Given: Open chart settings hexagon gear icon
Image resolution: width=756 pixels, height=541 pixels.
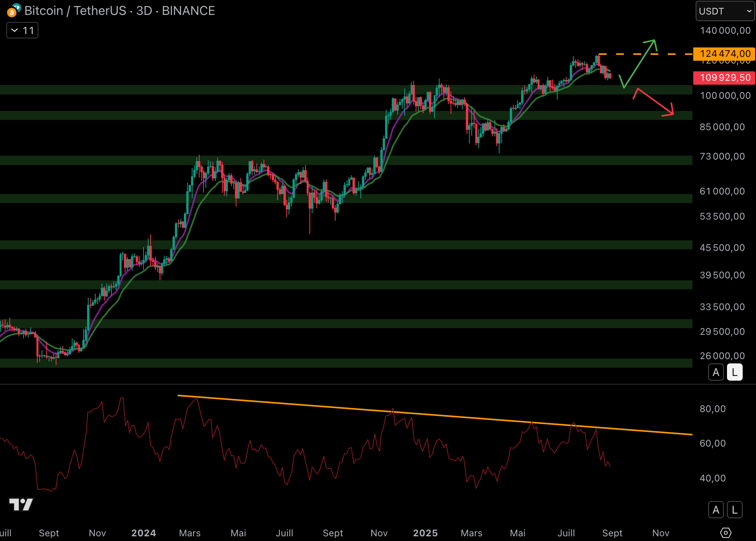Looking at the screenshot, I should coord(726,533).
